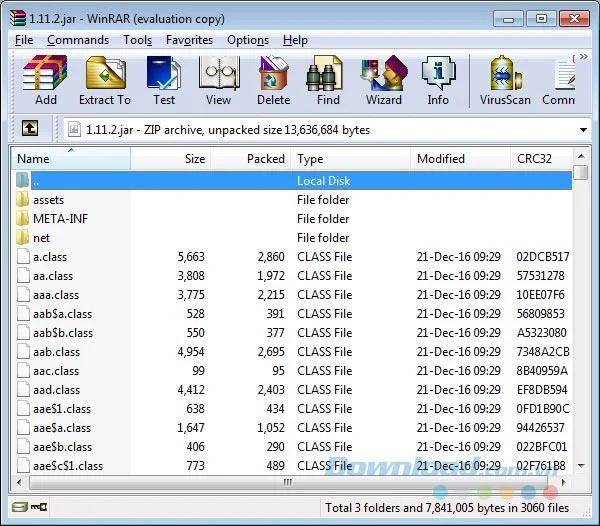This screenshot has width=600, height=526.
Task: Click the WinRAR title bar icon
Action: coord(18,18)
